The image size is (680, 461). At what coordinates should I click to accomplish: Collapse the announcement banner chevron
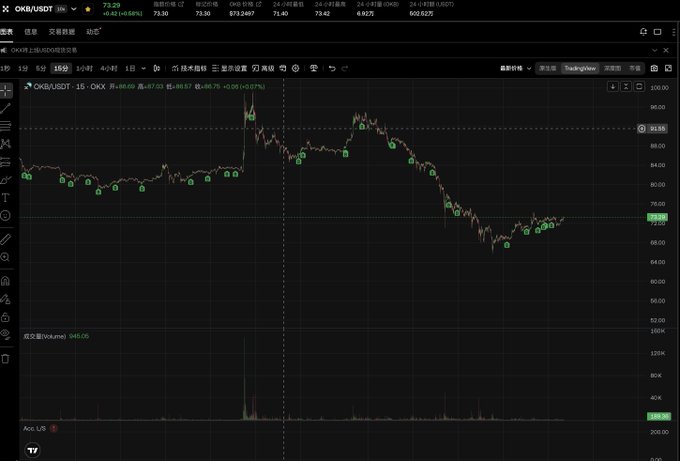tap(654, 50)
